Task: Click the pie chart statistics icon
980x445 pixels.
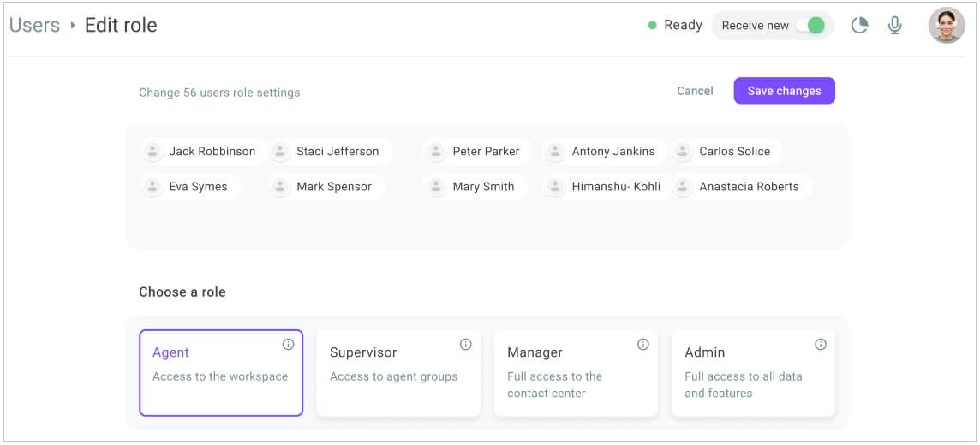Action: [x=860, y=26]
